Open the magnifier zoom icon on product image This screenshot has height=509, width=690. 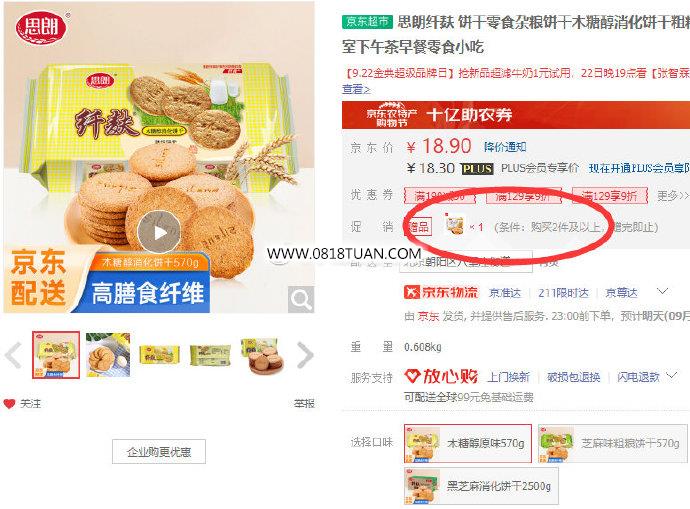pos(301,299)
